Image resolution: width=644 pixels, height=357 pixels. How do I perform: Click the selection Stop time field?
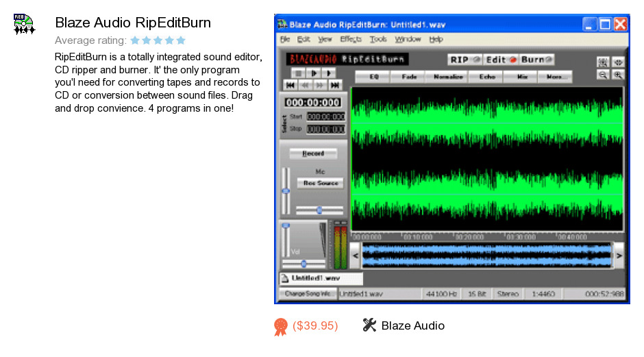tap(327, 130)
